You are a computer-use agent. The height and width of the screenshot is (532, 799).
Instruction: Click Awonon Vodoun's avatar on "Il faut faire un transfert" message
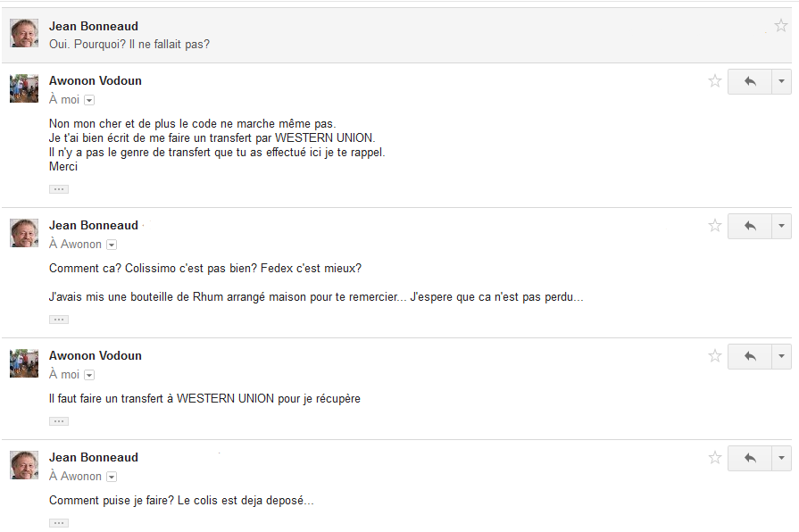pos(24,363)
